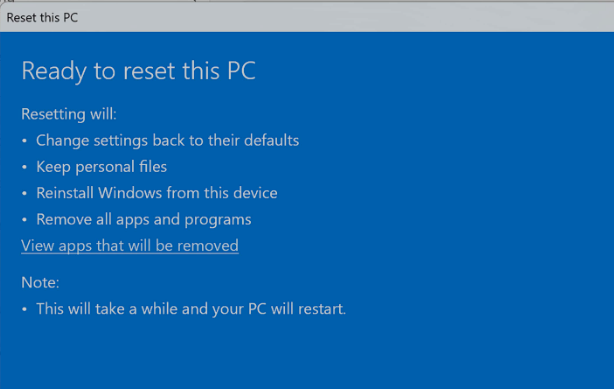Click Reinstall Windows from this device text

157,193
